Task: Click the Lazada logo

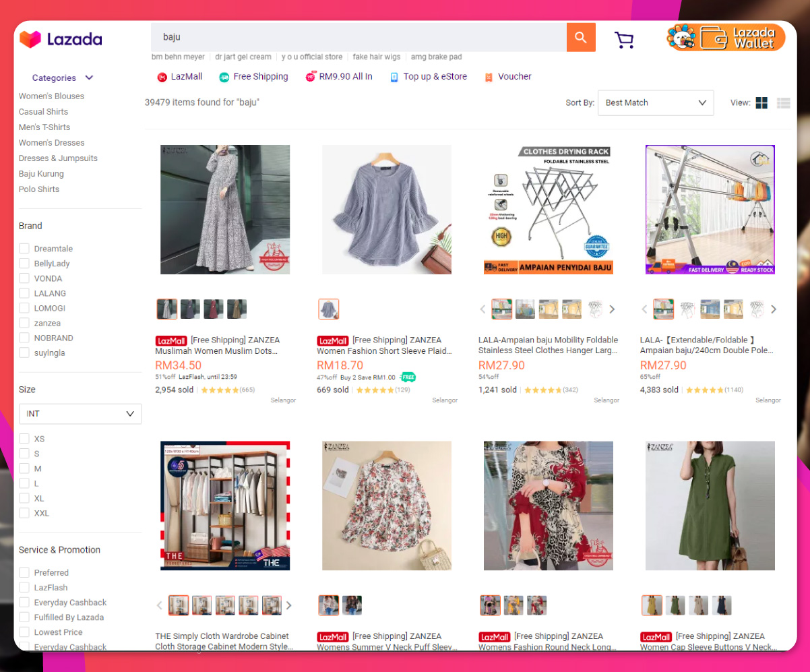Action: coord(60,38)
